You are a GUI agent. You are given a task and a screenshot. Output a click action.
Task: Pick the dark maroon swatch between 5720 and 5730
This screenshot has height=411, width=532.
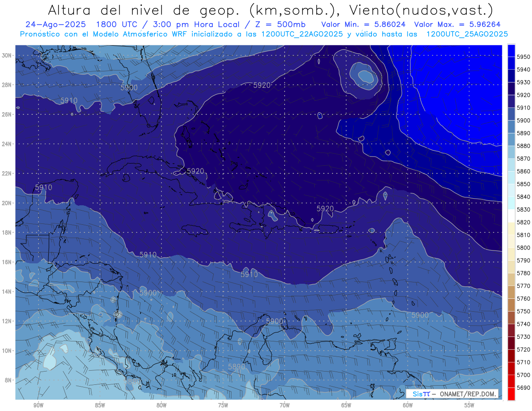click(511, 343)
